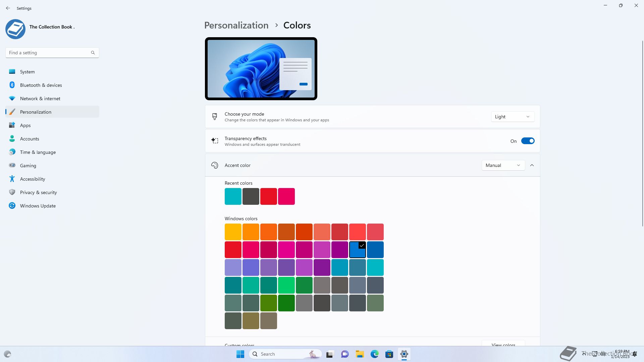Open Network & internet settings
Screen dimensions: 644x362
(x=52, y=98)
